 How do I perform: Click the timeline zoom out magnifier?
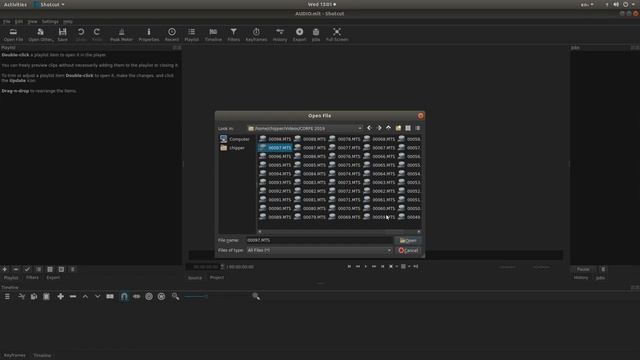point(176,296)
